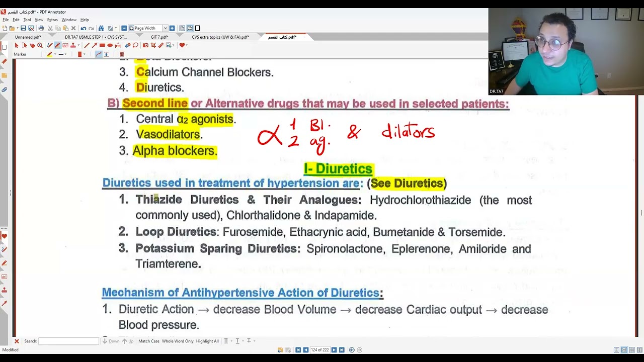This screenshot has height=362, width=644.
Task: Switch to CVS extra topics (UW & FA).pdf tab
Action: (x=220, y=37)
